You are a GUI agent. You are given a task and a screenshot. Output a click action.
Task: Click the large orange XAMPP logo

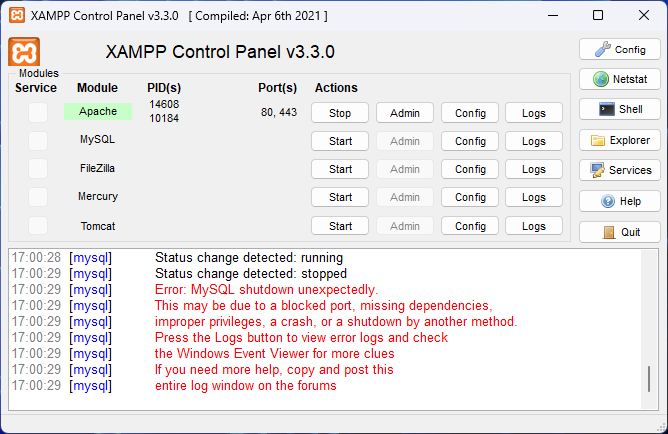(x=24, y=52)
